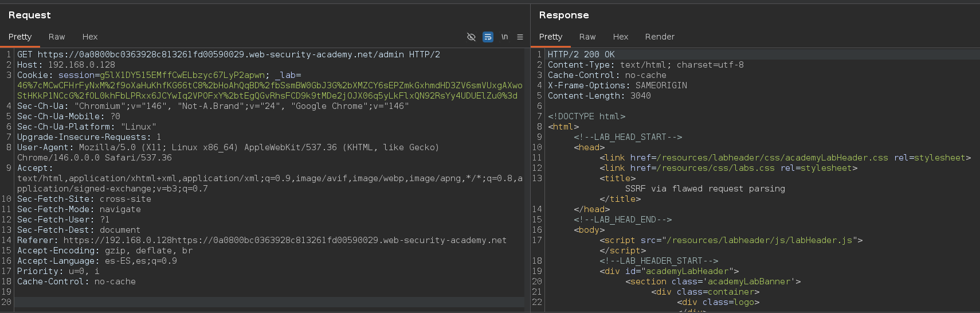Viewport: 980px width, 313px height.
Task: Open the Response Render tab
Action: tap(660, 37)
